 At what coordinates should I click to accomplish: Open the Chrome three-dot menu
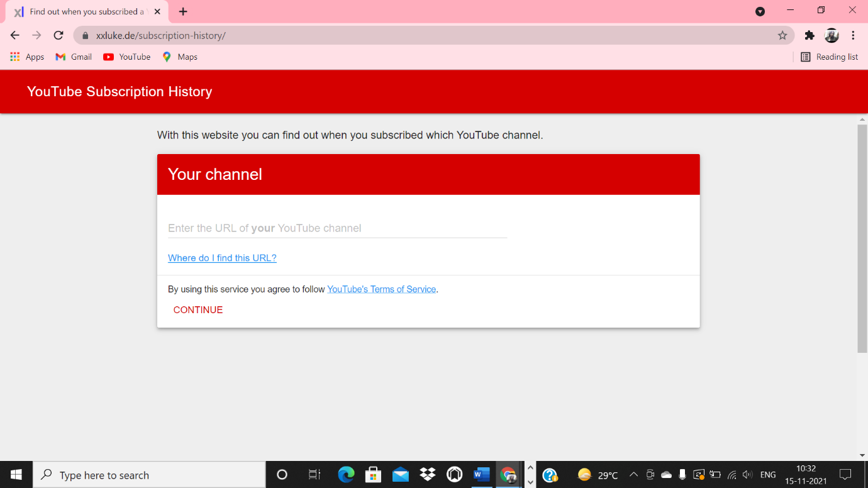(x=853, y=35)
